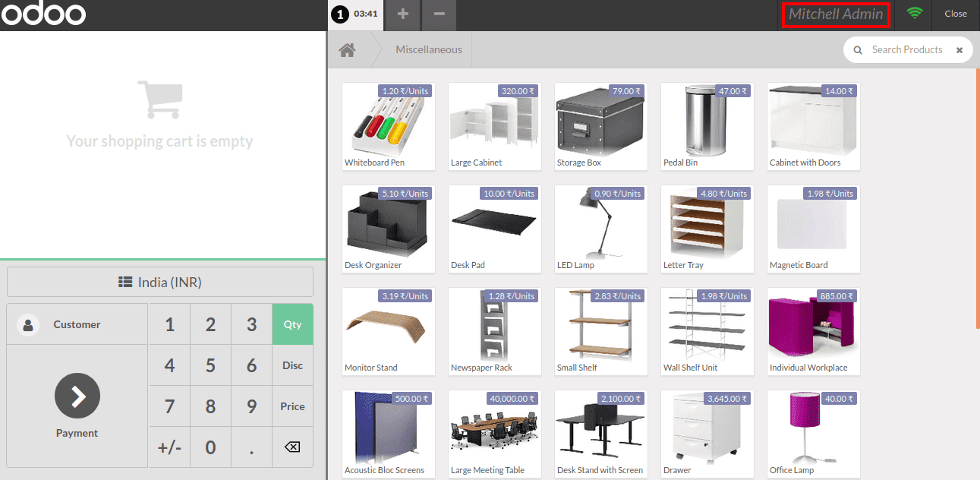
Task: Add Desk Stand with Screen to cart
Action: (x=601, y=434)
